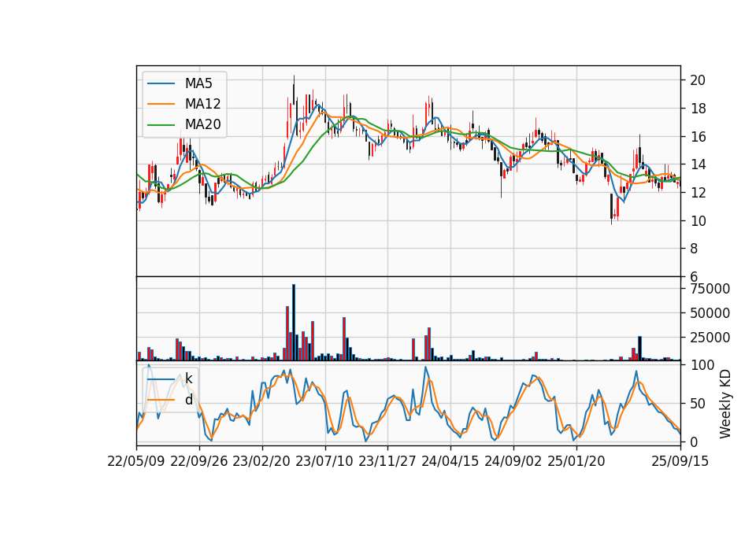Click the green MA20 legend line sample
This screenshot has height=543, width=756.
pos(161,124)
